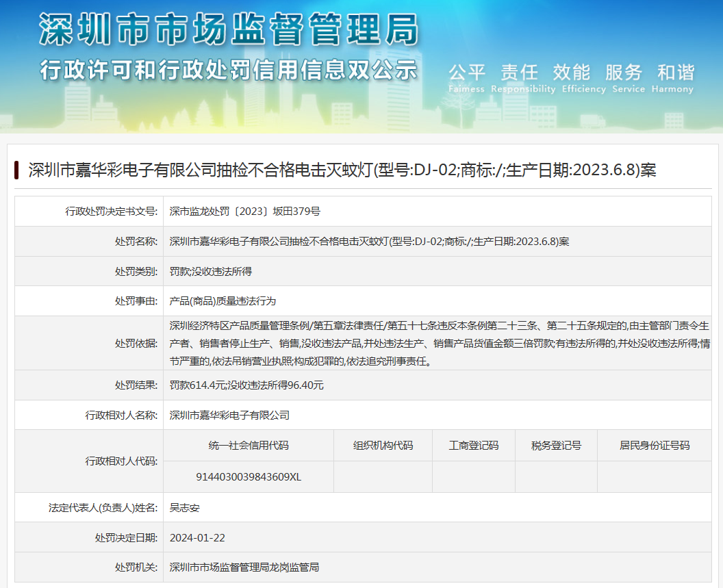
Task: Click the 服务 Service slogan
Action: 628,79
